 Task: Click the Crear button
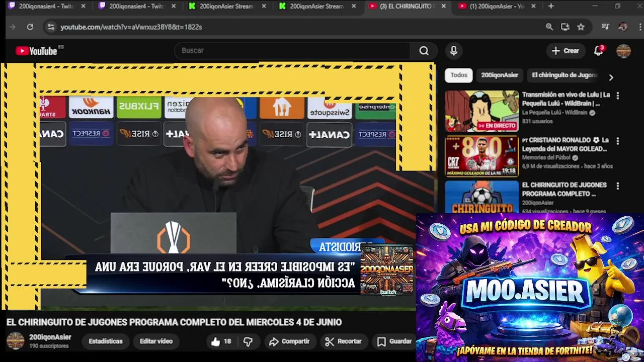click(x=566, y=51)
